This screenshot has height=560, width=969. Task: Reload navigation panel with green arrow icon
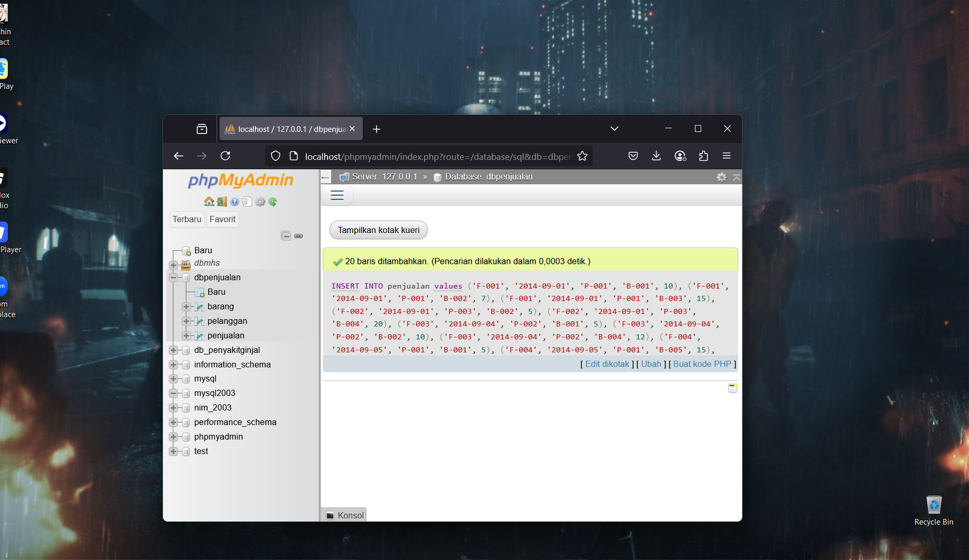(x=273, y=202)
